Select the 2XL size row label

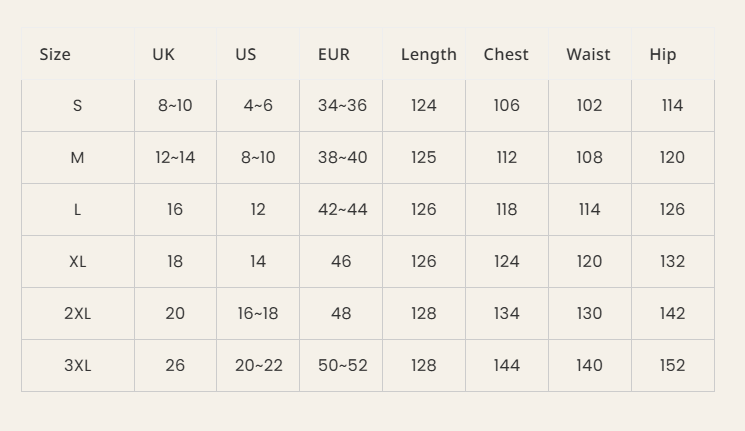pos(77,314)
